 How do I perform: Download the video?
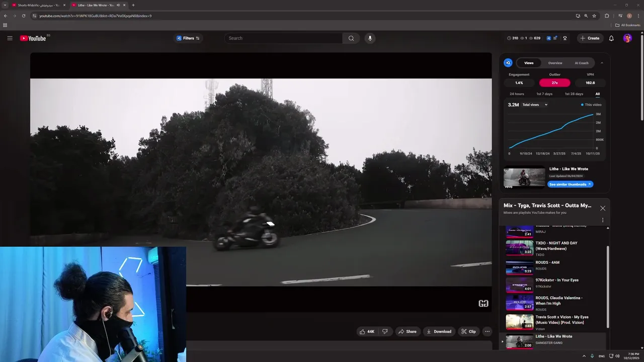[x=439, y=332]
